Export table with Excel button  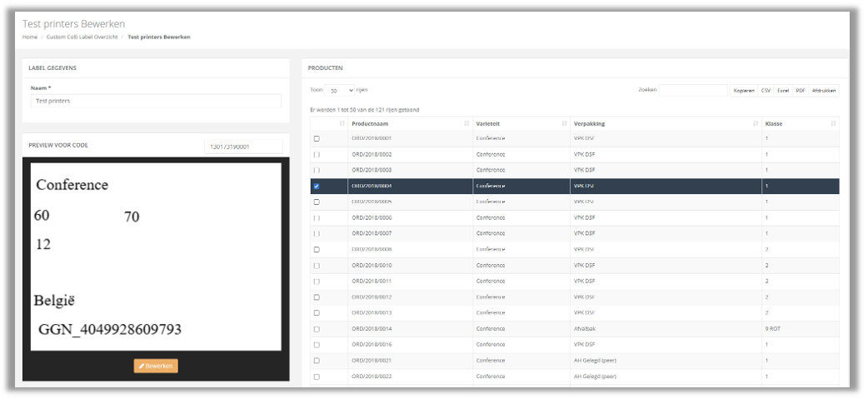(783, 91)
